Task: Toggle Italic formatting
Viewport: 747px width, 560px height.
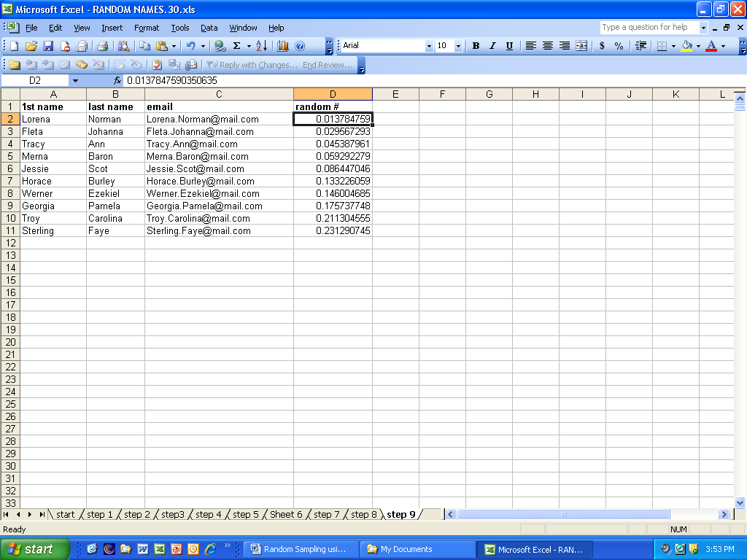Action: point(492,46)
